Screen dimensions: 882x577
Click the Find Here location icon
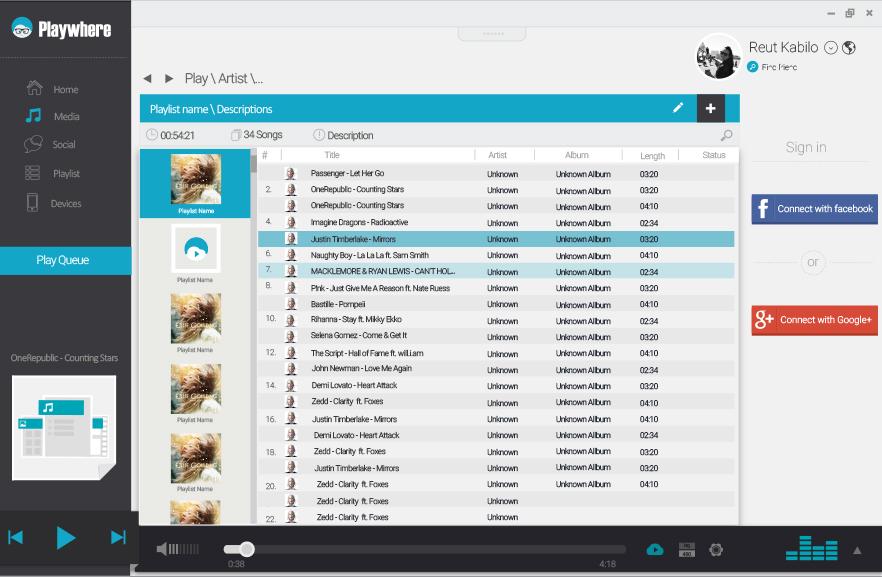click(753, 67)
